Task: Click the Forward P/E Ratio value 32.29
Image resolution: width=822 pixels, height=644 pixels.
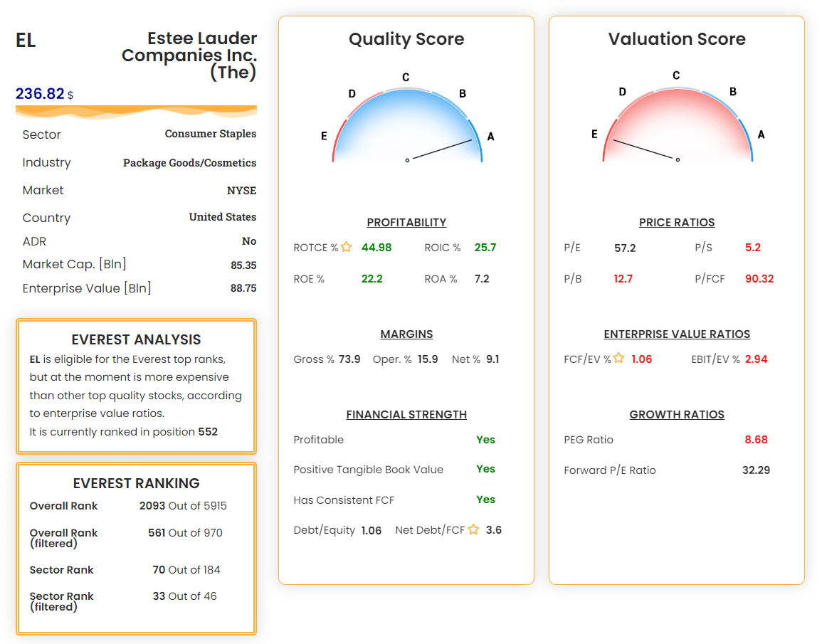Action: [756, 470]
